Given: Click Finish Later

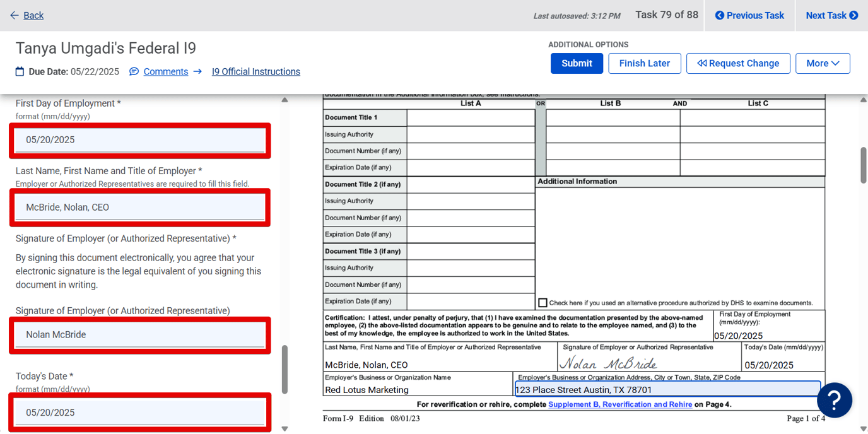Looking at the screenshot, I should (x=644, y=63).
